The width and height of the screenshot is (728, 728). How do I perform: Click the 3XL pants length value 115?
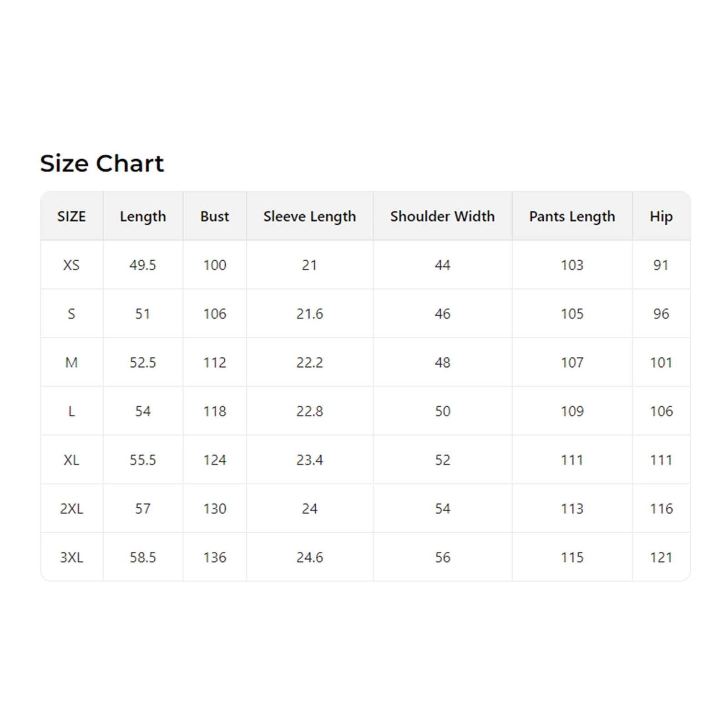(x=572, y=557)
